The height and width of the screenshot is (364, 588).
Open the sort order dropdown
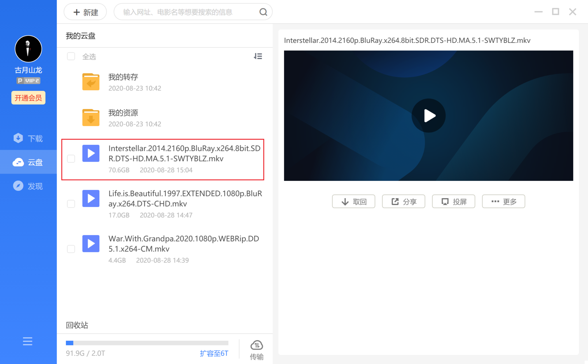click(x=258, y=56)
